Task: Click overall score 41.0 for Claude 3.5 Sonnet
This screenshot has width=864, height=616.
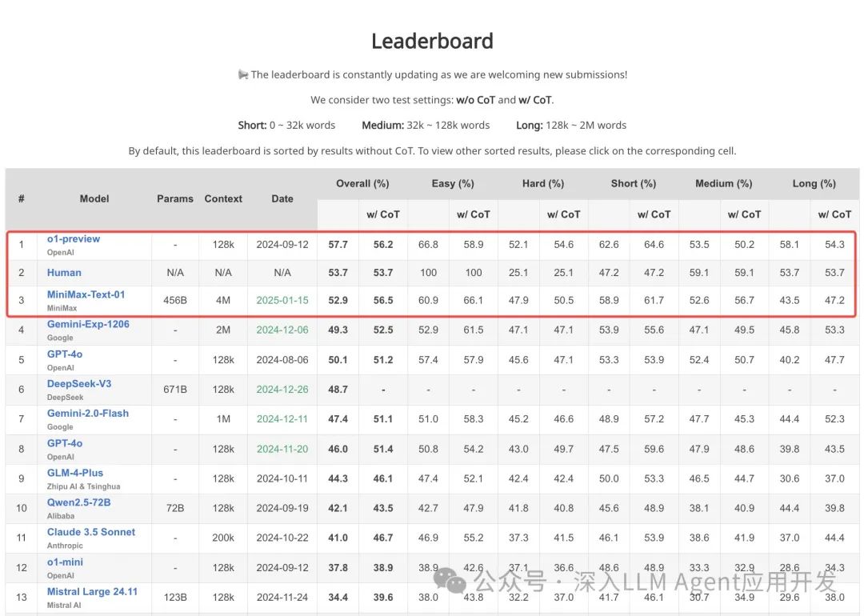Action: pos(338,538)
